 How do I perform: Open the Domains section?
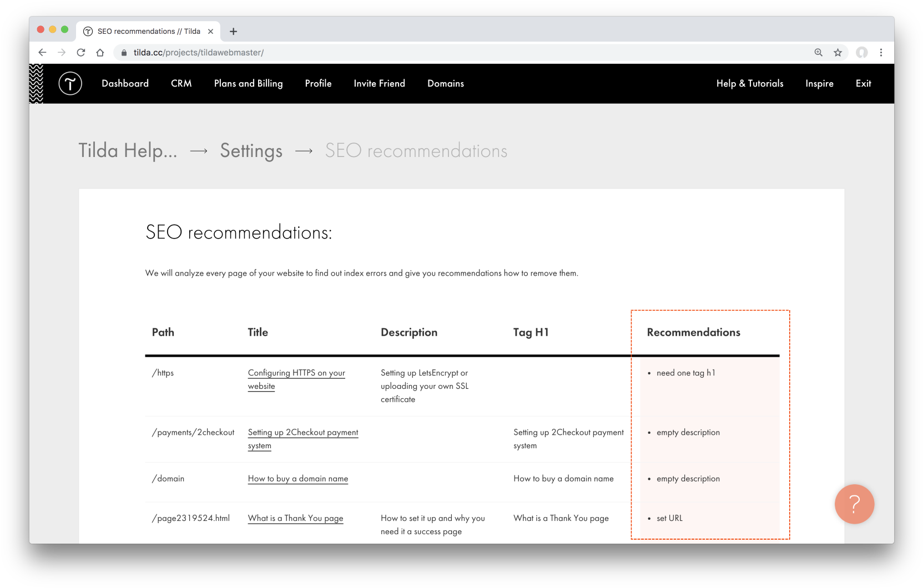tap(446, 83)
